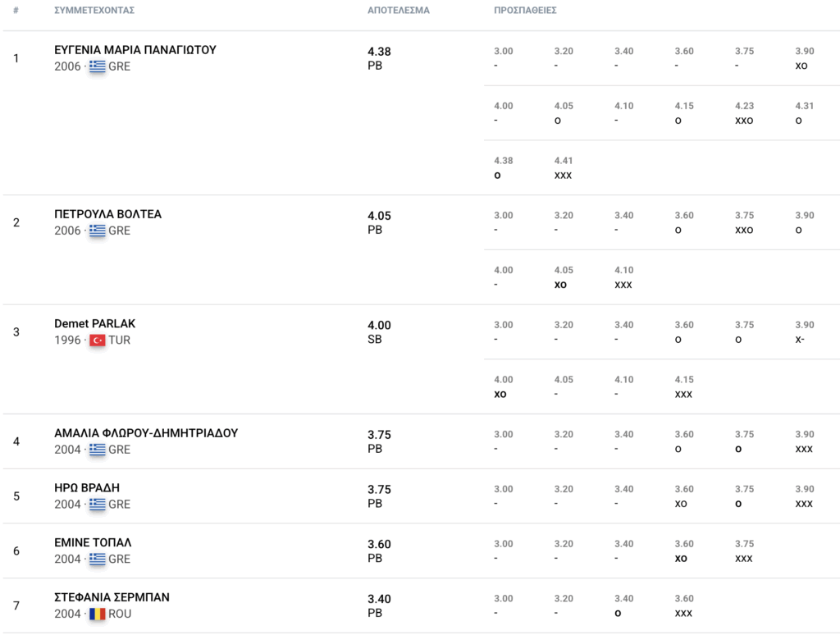Open ΕΜΙΝΕ ΤΟΠΑΛ athlete name
This screenshot has width=840, height=635.
point(93,542)
